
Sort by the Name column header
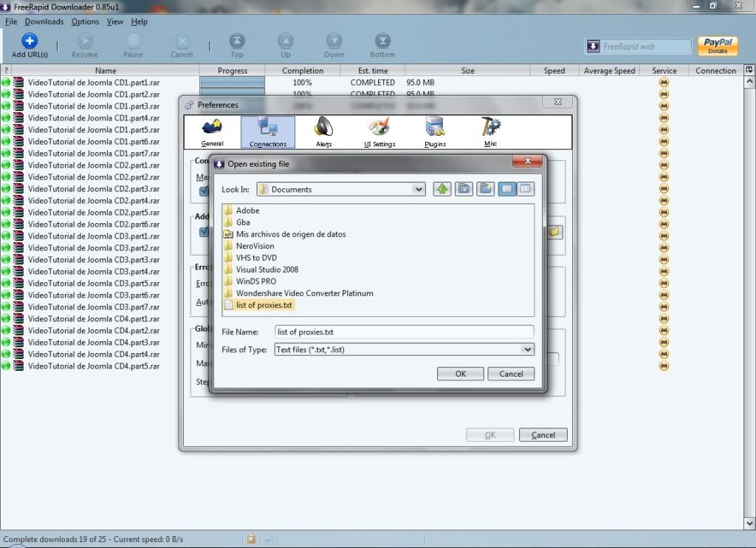(105, 70)
